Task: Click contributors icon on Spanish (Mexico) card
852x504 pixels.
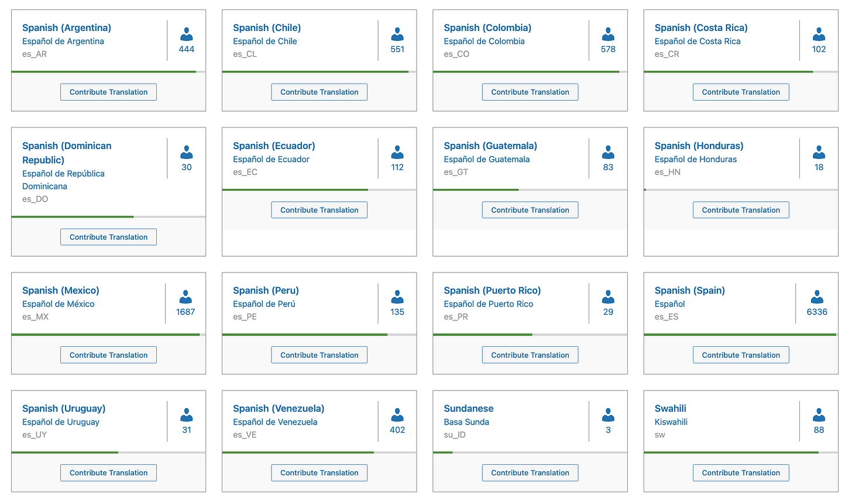Action: [x=185, y=296]
